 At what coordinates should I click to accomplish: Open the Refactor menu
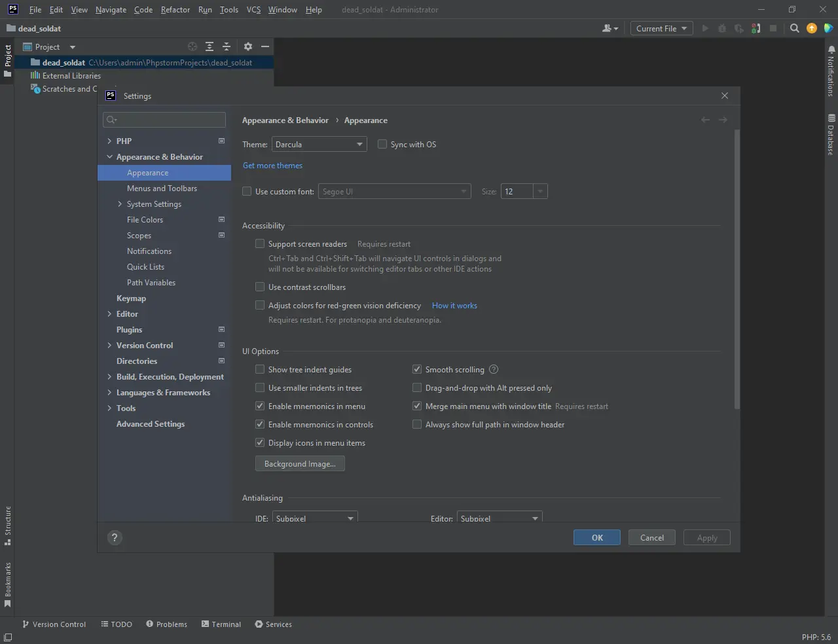click(175, 10)
